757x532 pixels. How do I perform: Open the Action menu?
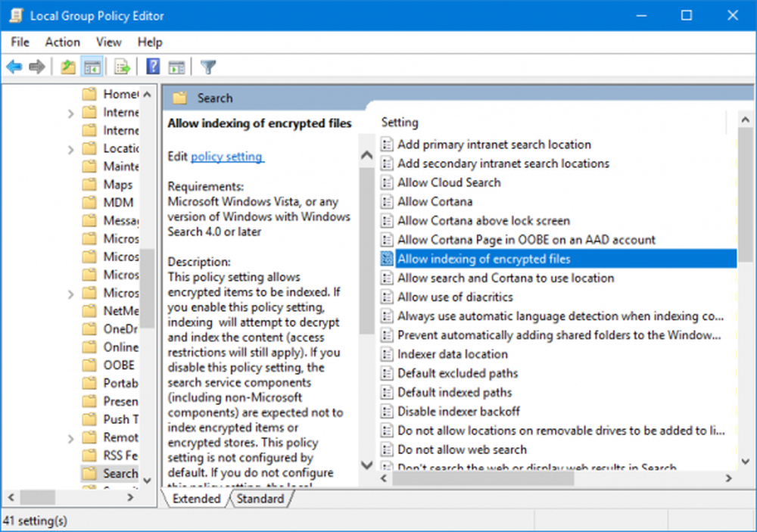click(62, 42)
